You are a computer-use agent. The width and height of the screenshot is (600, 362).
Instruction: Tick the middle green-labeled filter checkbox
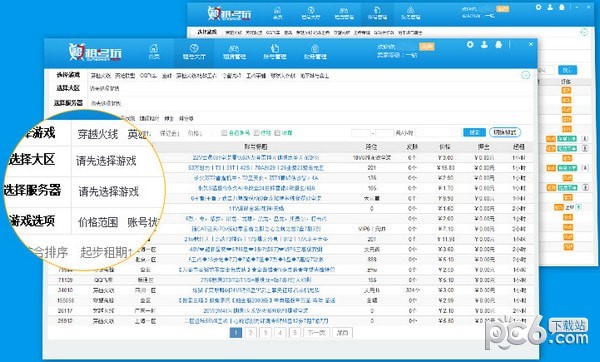(257, 133)
